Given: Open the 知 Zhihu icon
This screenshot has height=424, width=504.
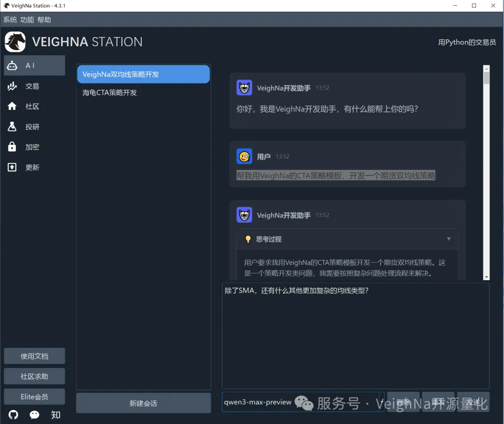Looking at the screenshot, I should tap(56, 415).
